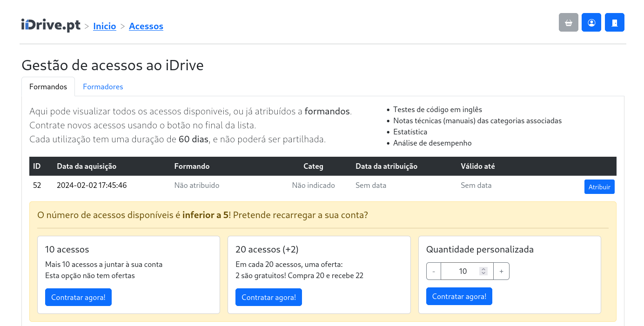Image resolution: width=644 pixels, height=326 pixels.
Task: Click the iDrive.pt logo
Action: 51,25
